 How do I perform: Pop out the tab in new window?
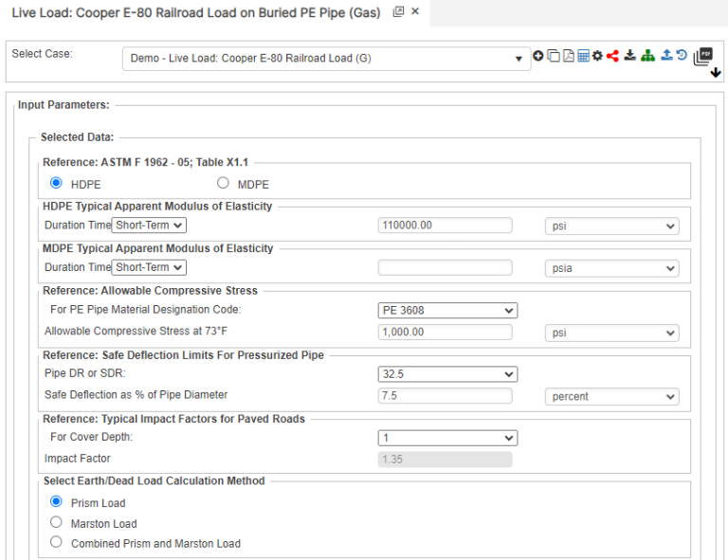(398, 12)
